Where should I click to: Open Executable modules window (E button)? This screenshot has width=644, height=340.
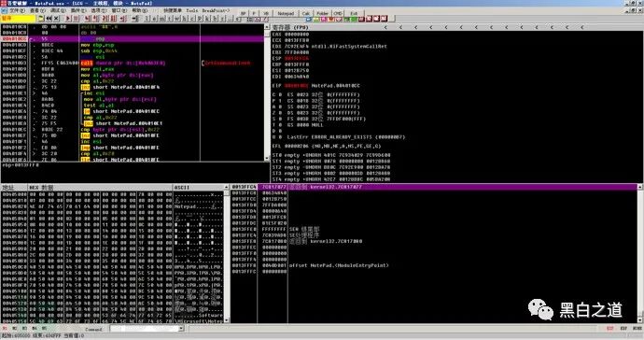click(x=154, y=19)
